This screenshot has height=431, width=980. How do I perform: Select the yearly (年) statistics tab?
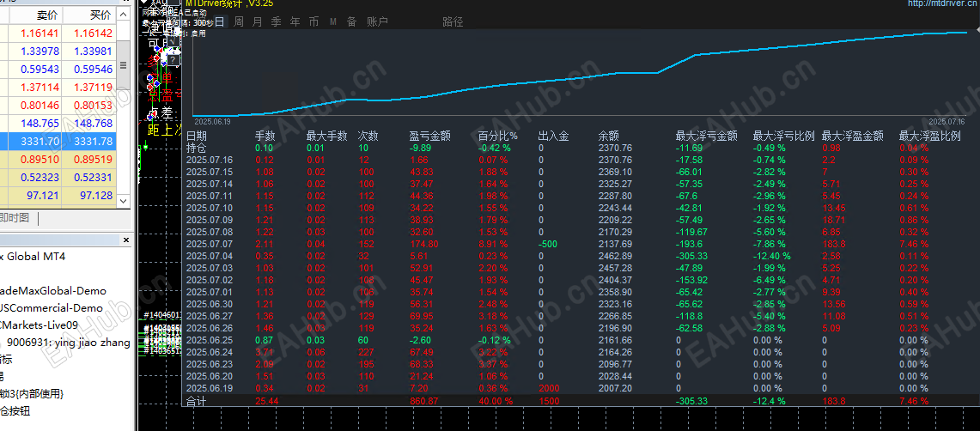pos(295,21)
